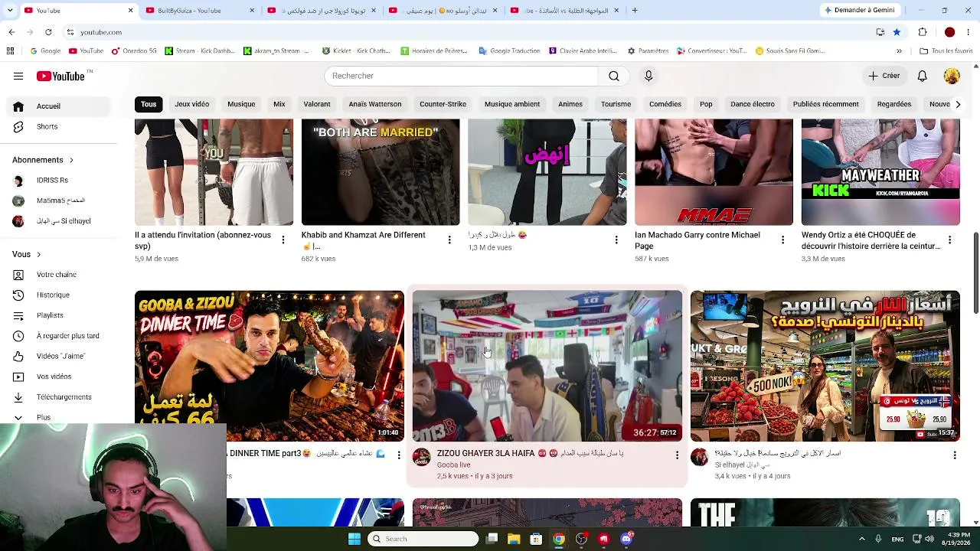Expand the Abonnements section chevron
Image resolution: width=980 pixels, height=551 pixels.
click(x=71, y=160)
